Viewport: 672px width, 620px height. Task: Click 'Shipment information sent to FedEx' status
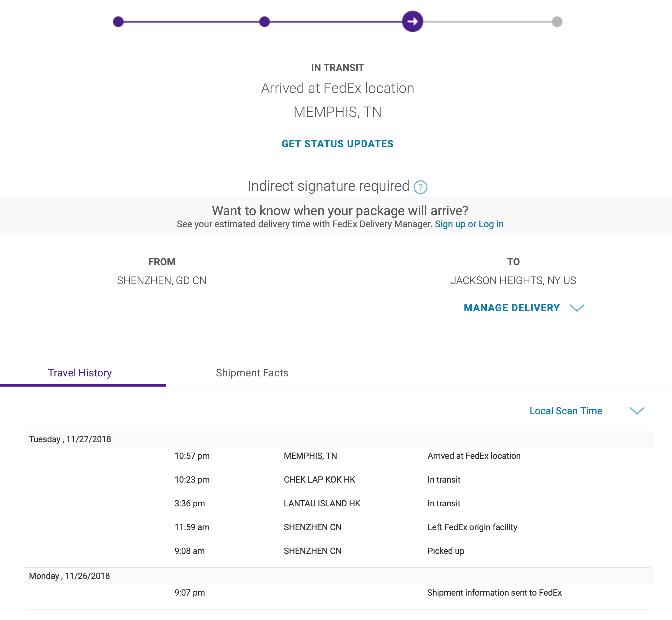tap(494, 593)
